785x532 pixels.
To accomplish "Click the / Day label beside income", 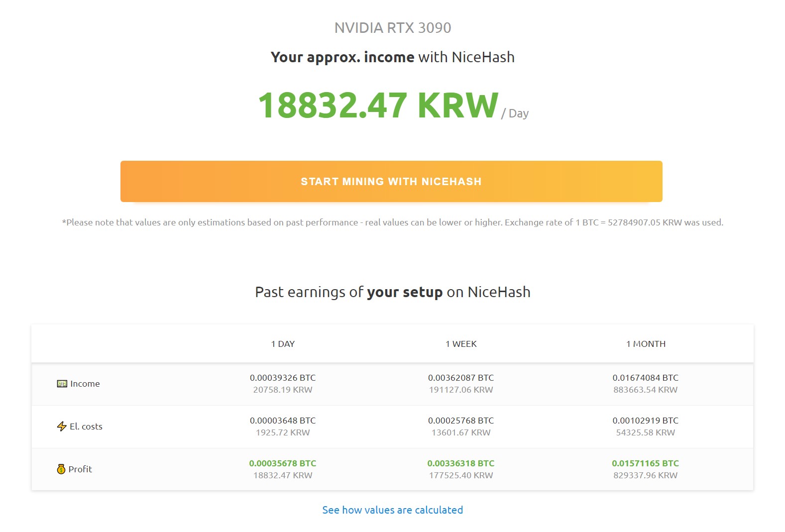I will (x=515, y=113).
